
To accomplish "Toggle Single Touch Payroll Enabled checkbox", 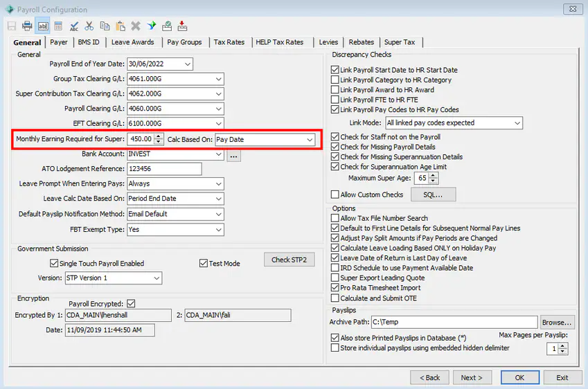I will tap(54, 264).
